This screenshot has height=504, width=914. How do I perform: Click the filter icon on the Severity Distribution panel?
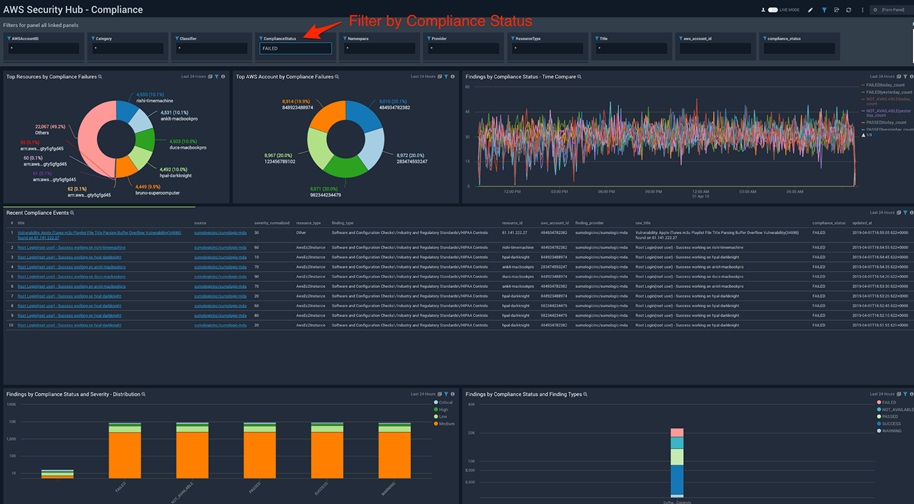tap(446, 394)
